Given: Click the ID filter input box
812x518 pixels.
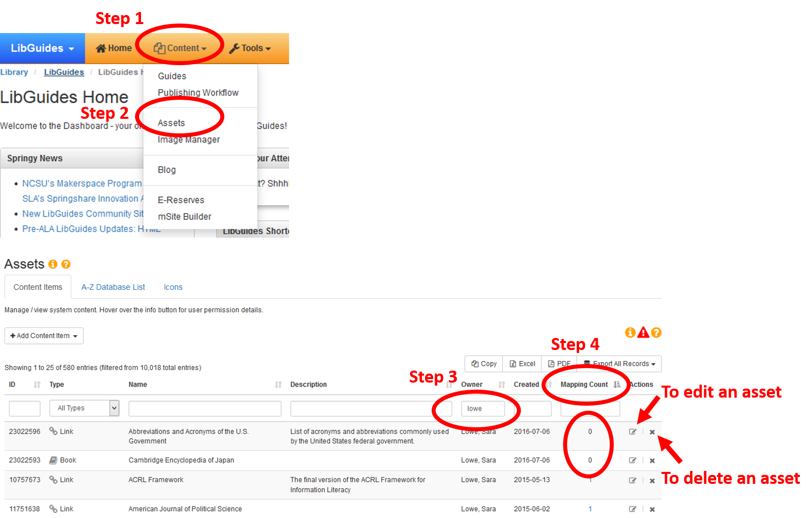Looking at the screenshot, I should click(25, 409).
